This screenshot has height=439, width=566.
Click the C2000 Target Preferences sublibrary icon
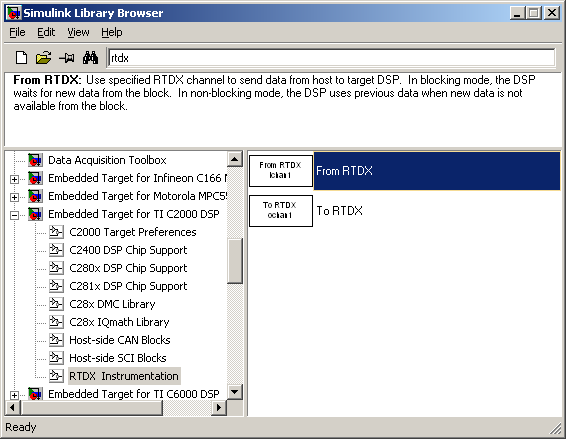pyautogui.click(x=56, y=232)
